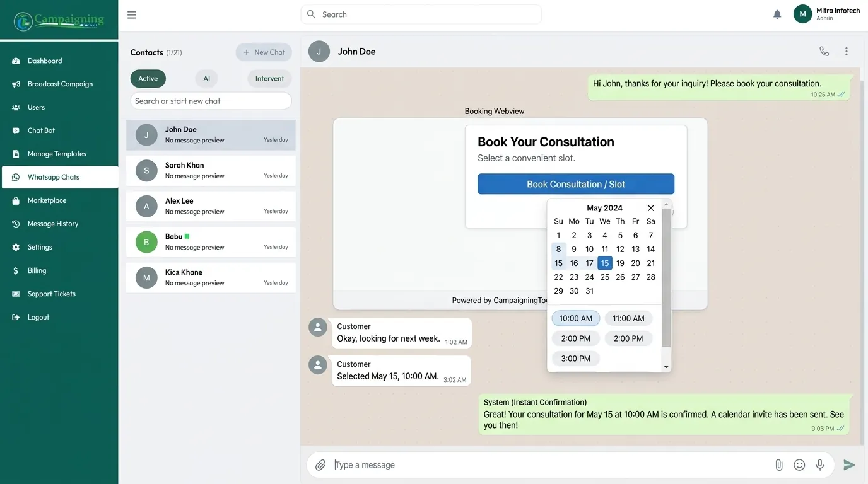
Task: Send the message with the paper plane icon
Action: (850, 465)
